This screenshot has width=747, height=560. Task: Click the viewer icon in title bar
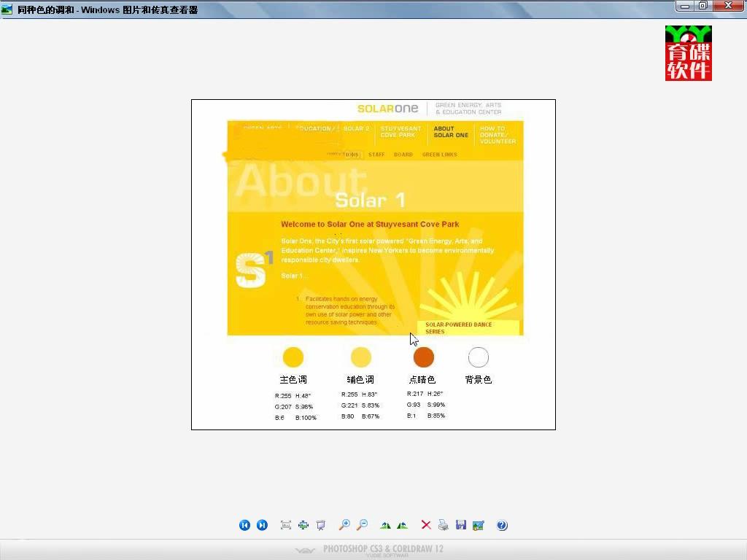click(7, 9)
